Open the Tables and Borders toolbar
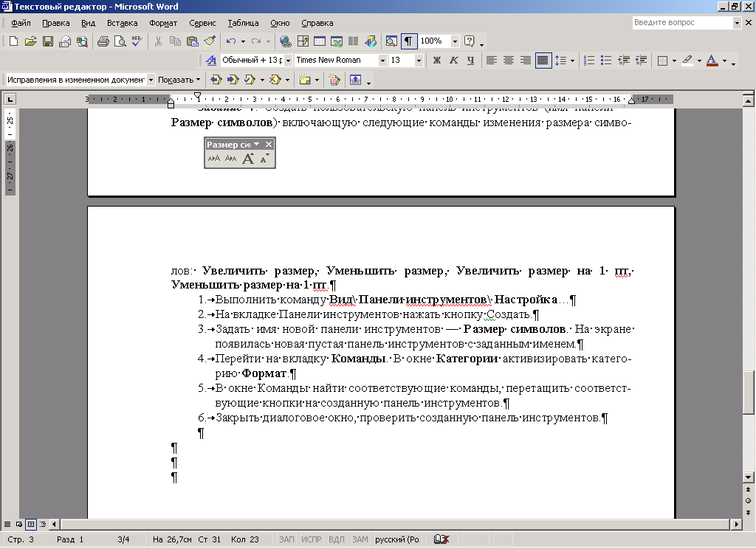Image resolution: width=756 pixels, height=549 pixels. [303, 41]
